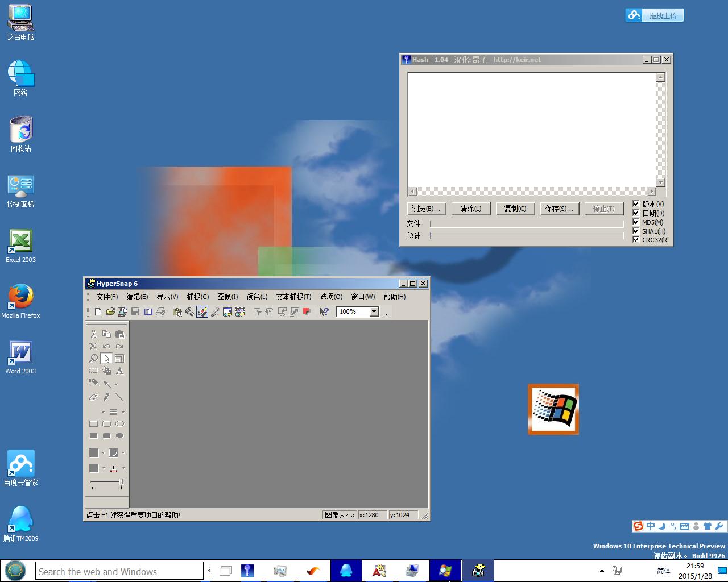Click the red overlapping windows capture icon

tap(307, 311)
